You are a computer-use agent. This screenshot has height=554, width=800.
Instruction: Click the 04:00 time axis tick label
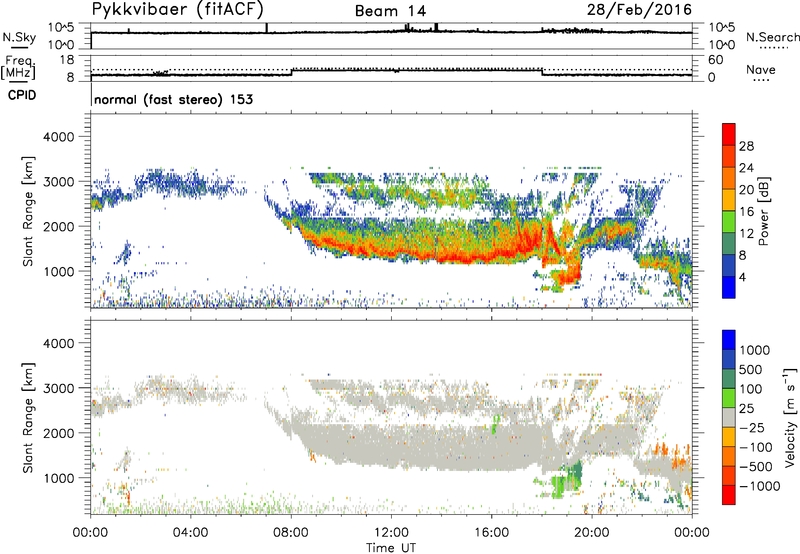pos(190,533)
